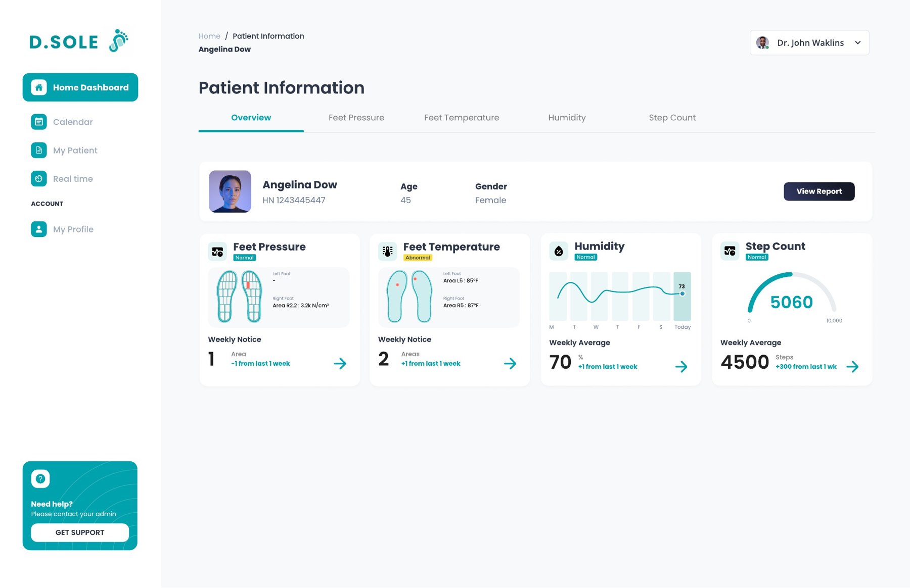Click the help question mark icon

pos(40,478)
